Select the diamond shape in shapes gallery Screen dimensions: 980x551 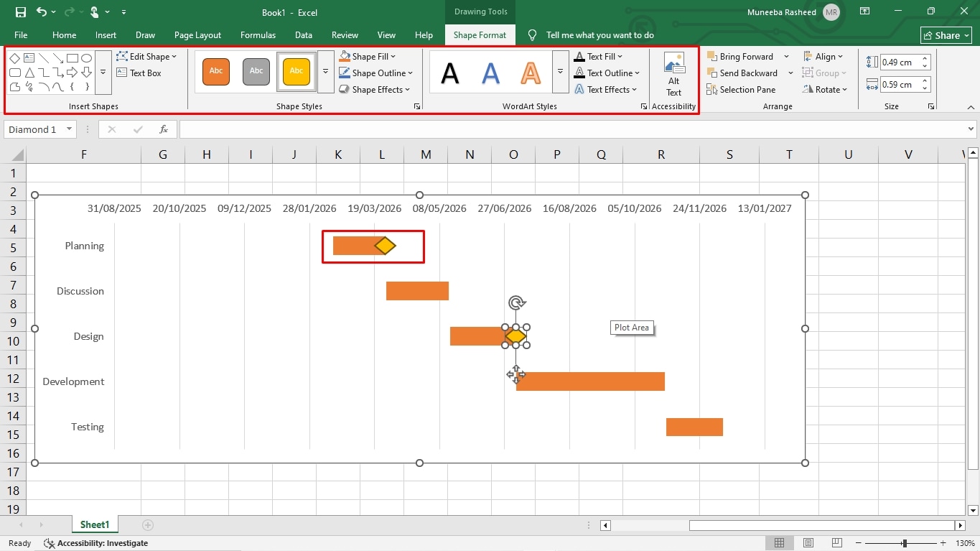pos(14,58)
